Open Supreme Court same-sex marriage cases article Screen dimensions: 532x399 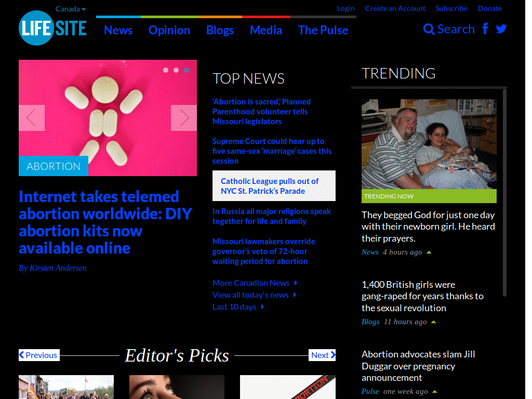[x=272, y=151]
